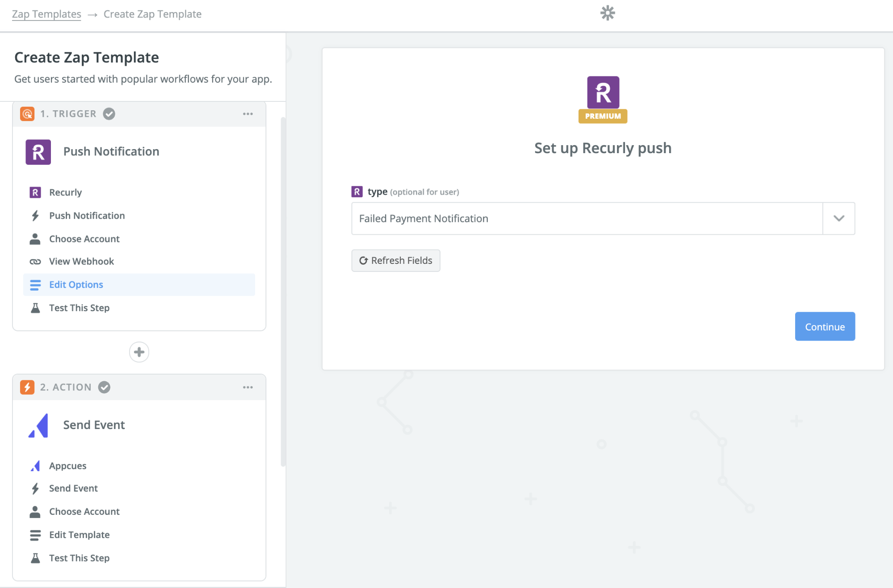Screen dimensions: 893x588
Task: Click the Recurly icon beside type label
Action: pyautogui.click(x=357, y=192)
